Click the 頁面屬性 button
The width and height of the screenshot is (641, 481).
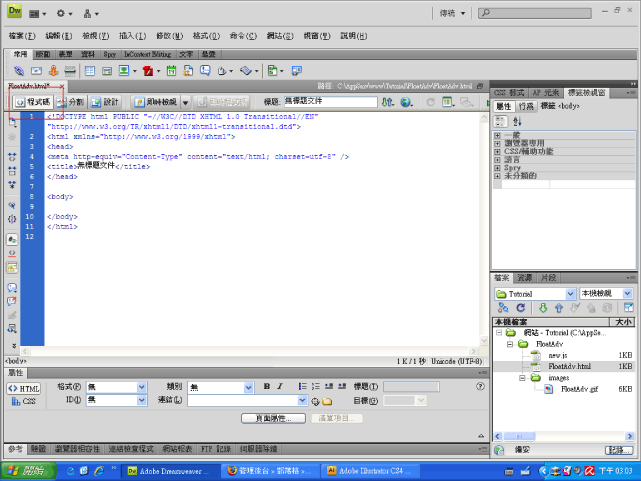(x=273, y=418)
